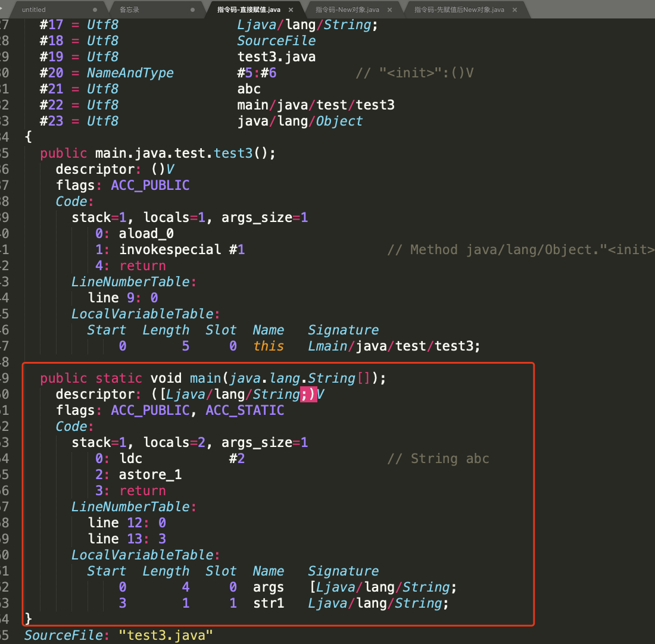Click unsaved dot on untitled tab
The width and height of the screenshot is (655, 644).
pyautogui.click(x=95, y=10)
